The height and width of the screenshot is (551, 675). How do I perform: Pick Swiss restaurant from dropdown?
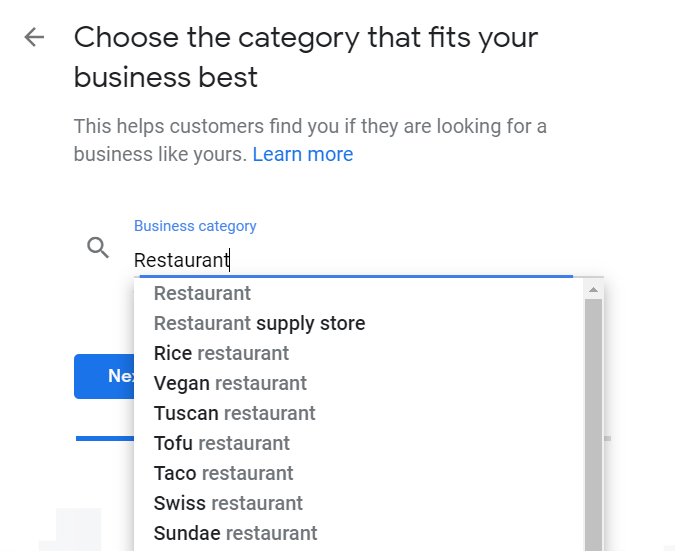point(228,503)
